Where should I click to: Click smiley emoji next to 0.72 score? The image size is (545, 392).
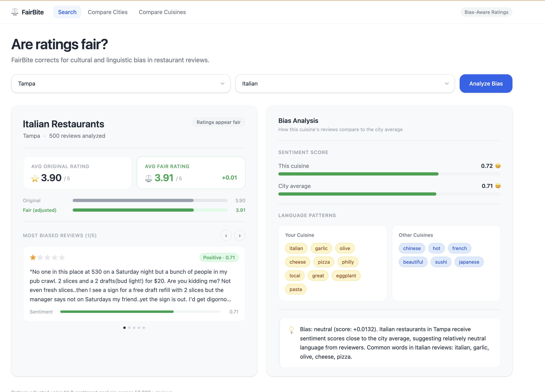coord(498,166)
